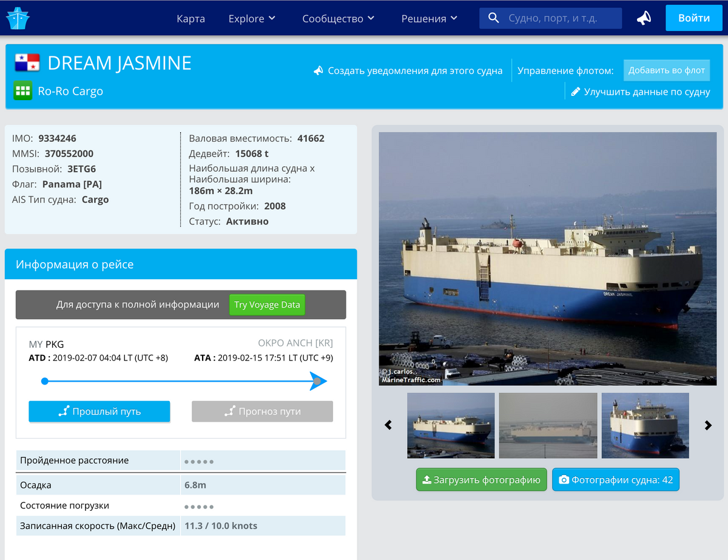The image size is (728, 560).
Task: Expand the Решения dropdown menu
Action: [x=429, y=18]
